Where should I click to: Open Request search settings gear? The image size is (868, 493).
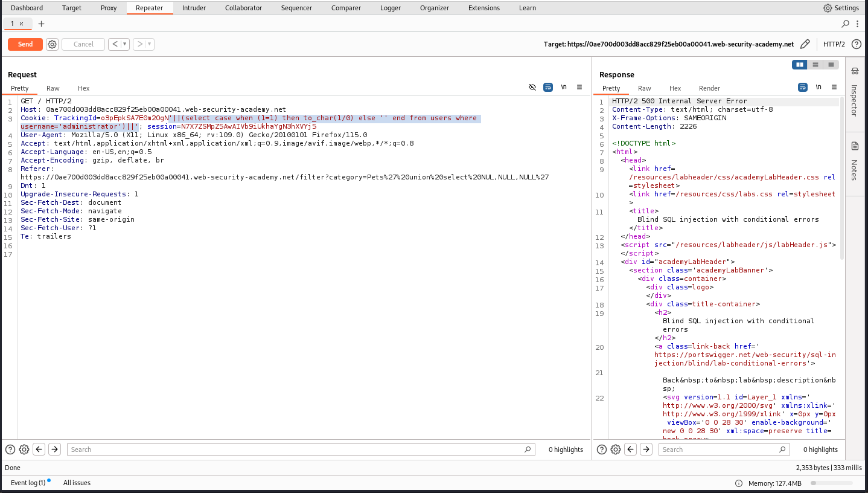pos(24,449)
